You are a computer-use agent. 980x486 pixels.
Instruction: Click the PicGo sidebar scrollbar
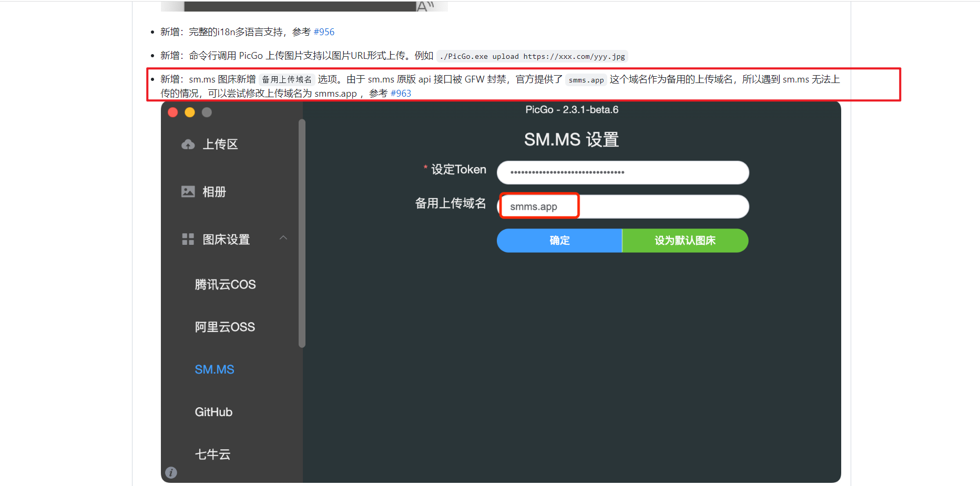pos(302,234)
